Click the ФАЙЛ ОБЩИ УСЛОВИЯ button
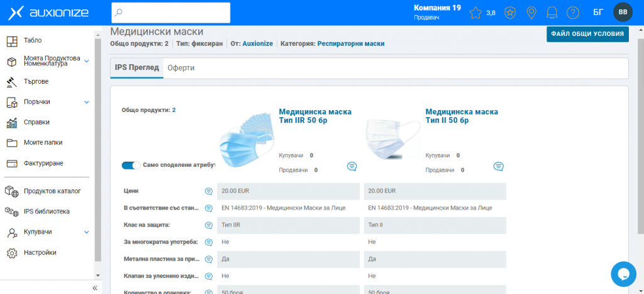644x294 pixels. pyautogui.click(x=587, y=34)
